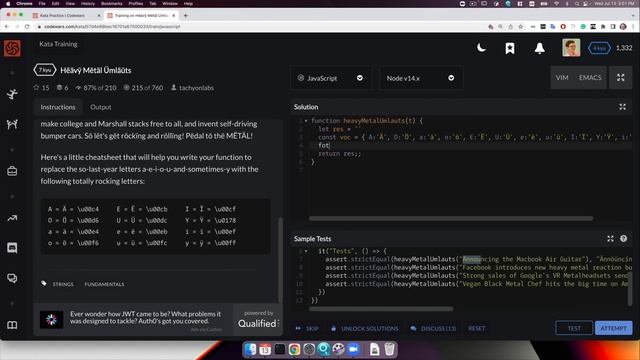
Task: Enable VIM editor mode
Action: [x=562, y=78]
